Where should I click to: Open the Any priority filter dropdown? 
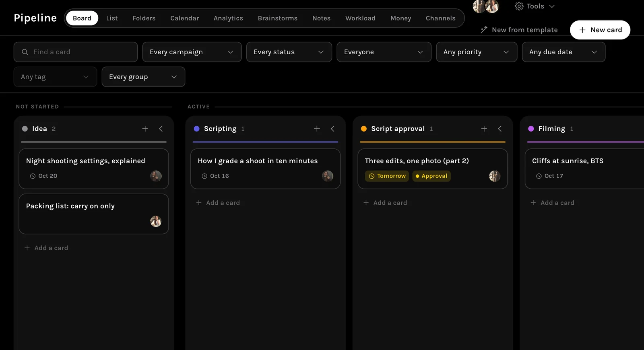[477, 52]
